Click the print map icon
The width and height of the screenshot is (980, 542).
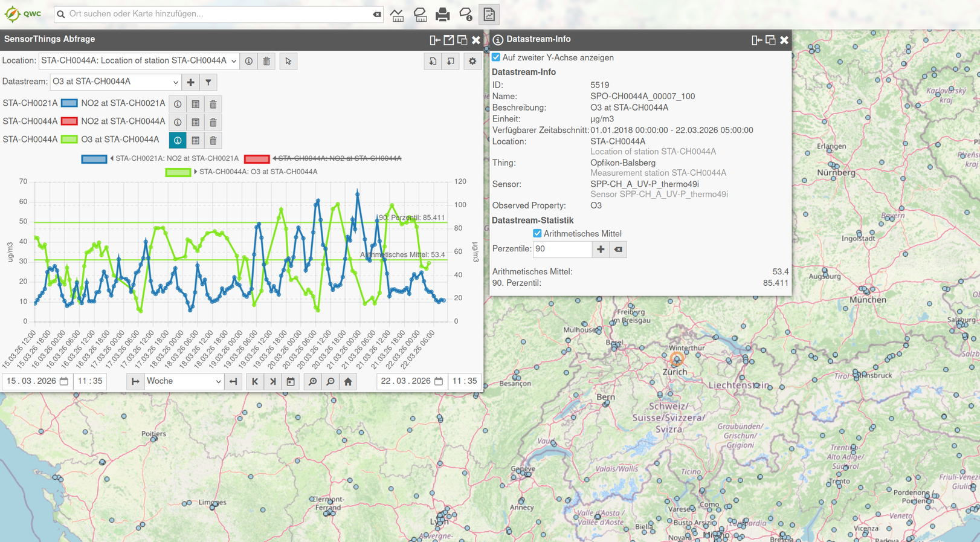(442, 15)
